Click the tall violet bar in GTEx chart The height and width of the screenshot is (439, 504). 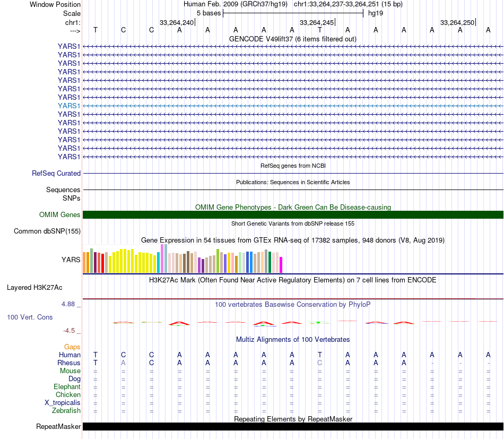pos(162,259)
